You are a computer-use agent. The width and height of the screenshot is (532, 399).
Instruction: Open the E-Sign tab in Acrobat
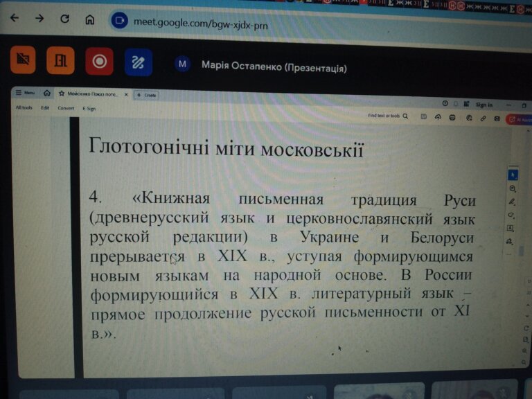89,109
